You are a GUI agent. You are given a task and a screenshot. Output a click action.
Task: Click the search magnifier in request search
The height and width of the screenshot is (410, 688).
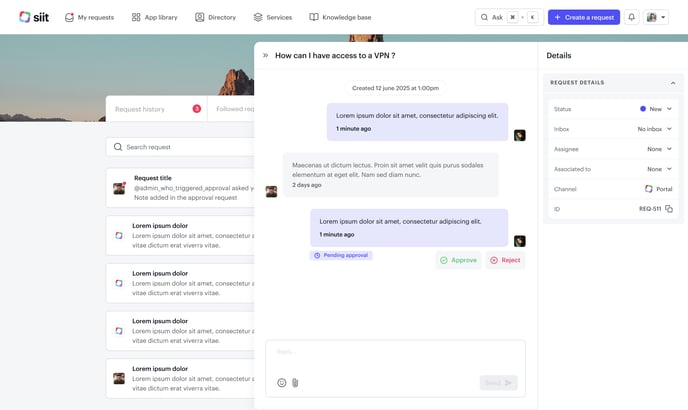[x=118, y=147]
